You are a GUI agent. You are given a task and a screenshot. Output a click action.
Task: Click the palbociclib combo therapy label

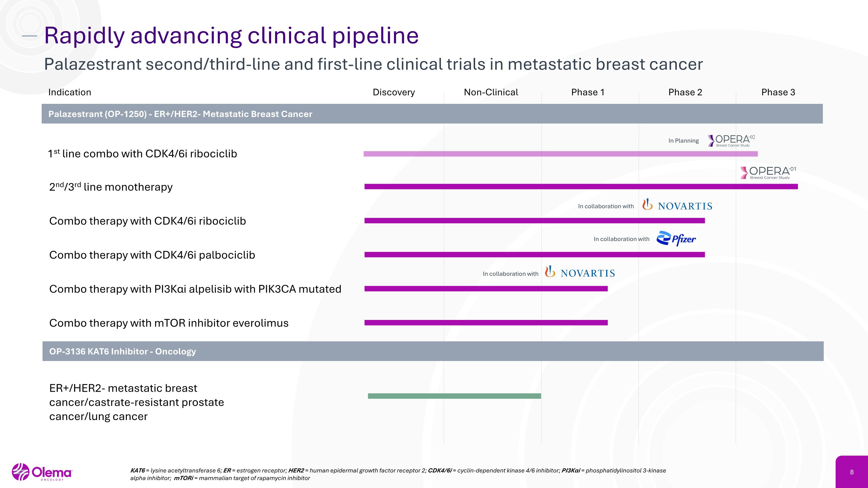point(152,255)
